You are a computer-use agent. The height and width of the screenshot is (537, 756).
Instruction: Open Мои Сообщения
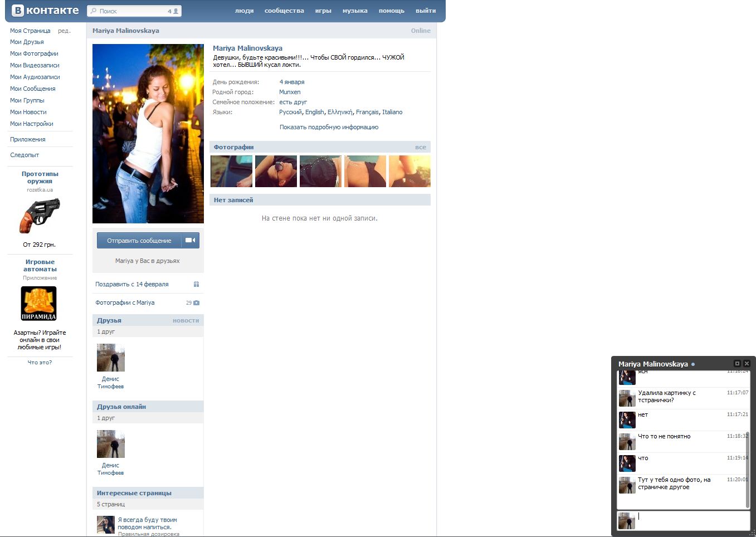click(32, 89)
